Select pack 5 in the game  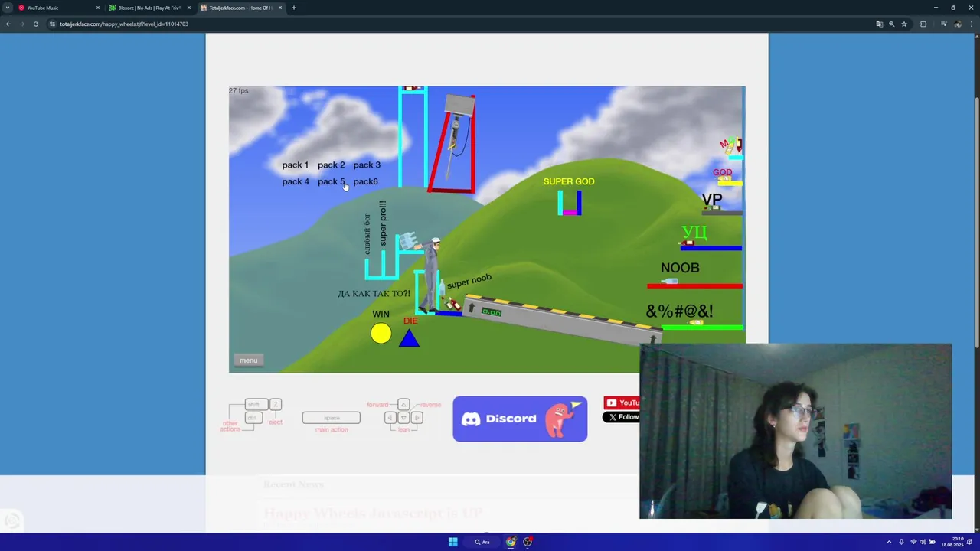click(x=331, y=181)
